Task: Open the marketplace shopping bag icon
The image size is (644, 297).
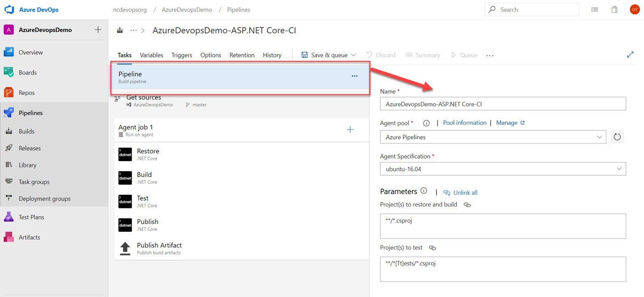Action: click(614, 9)
